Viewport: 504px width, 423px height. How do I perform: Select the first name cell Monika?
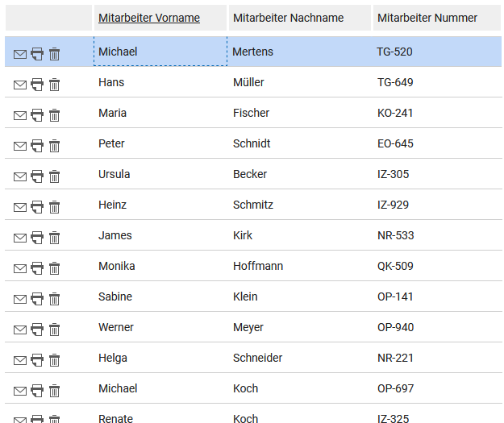160,266
